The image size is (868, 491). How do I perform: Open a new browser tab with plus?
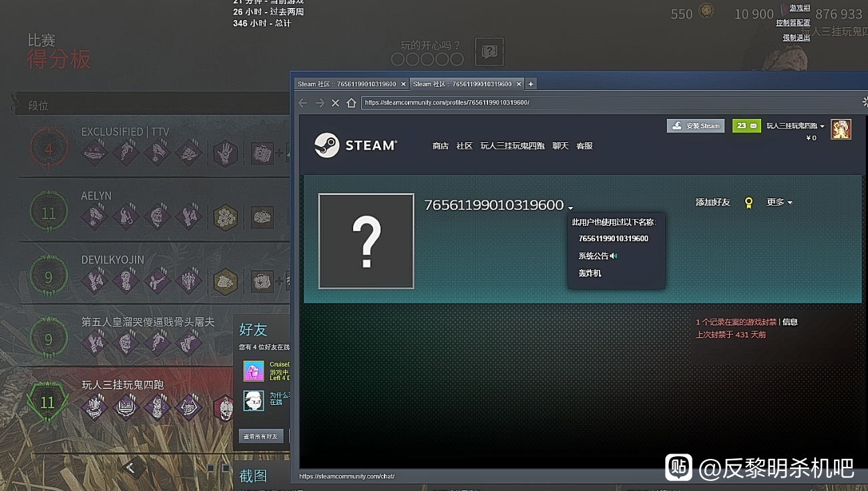[531, 84]
